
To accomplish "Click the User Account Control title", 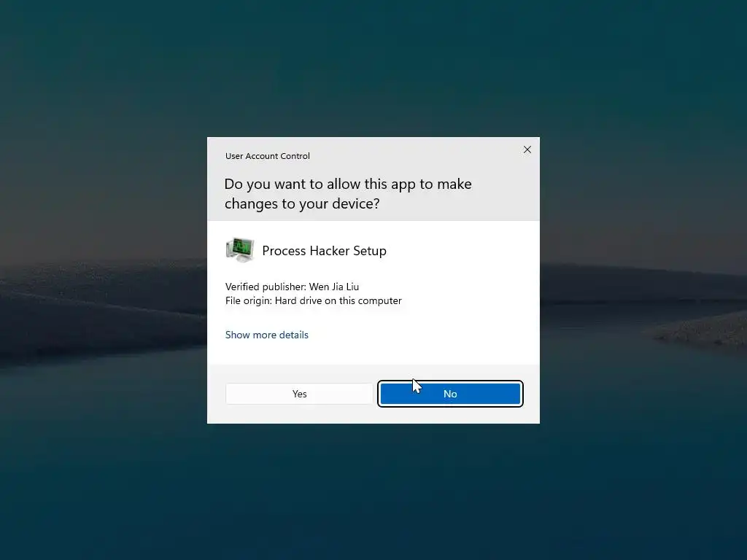I will click(x=267, y=156).
